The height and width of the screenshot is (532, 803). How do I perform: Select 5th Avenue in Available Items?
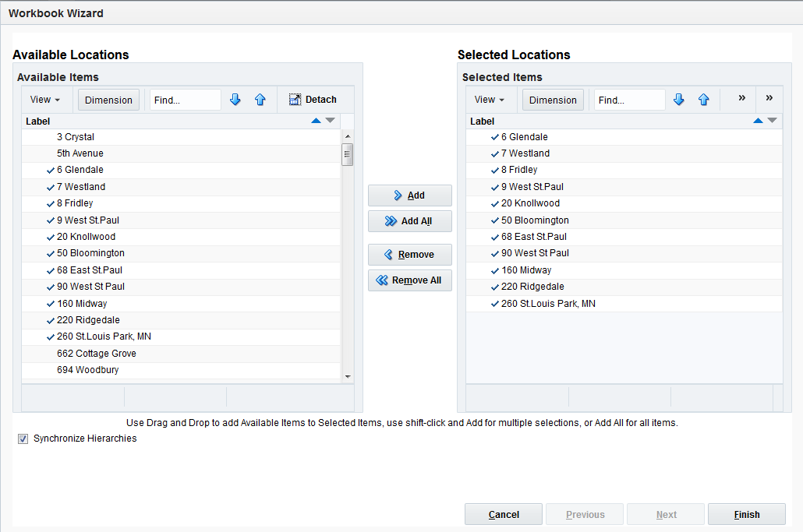pos(182,153)
